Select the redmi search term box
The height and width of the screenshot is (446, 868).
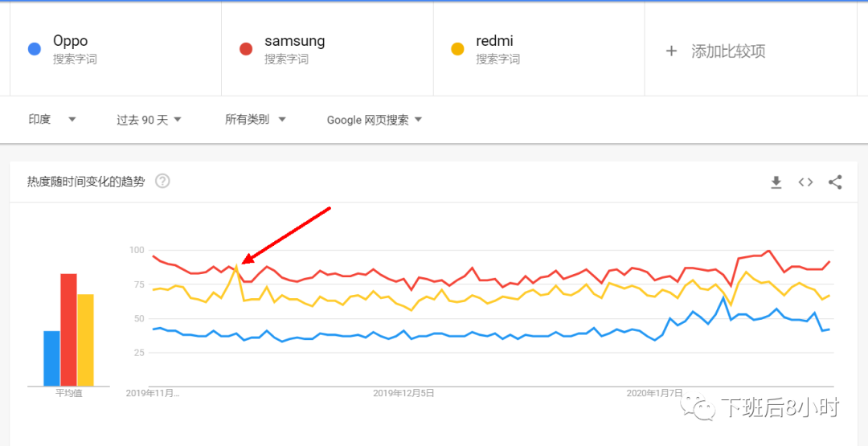538,49
